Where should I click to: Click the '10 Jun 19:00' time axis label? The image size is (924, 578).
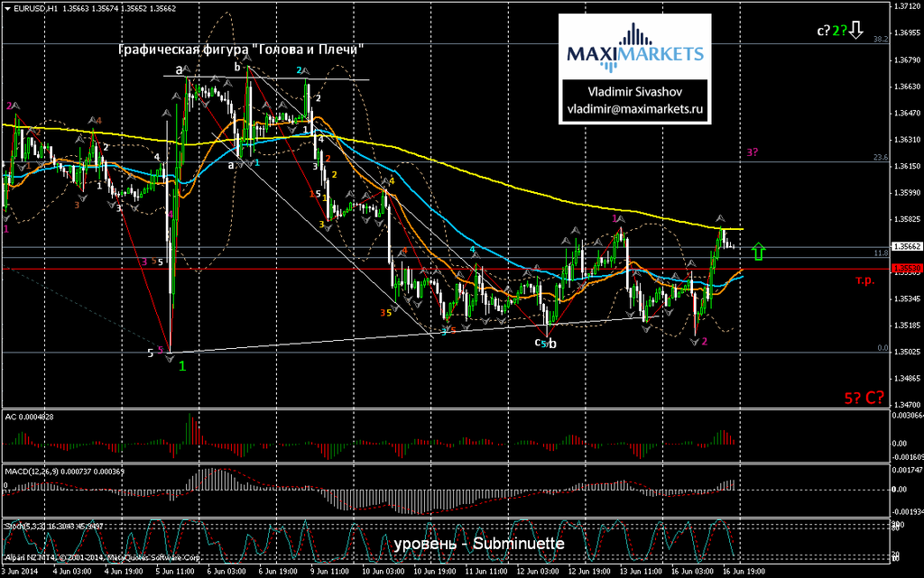[x=435, y=572]
